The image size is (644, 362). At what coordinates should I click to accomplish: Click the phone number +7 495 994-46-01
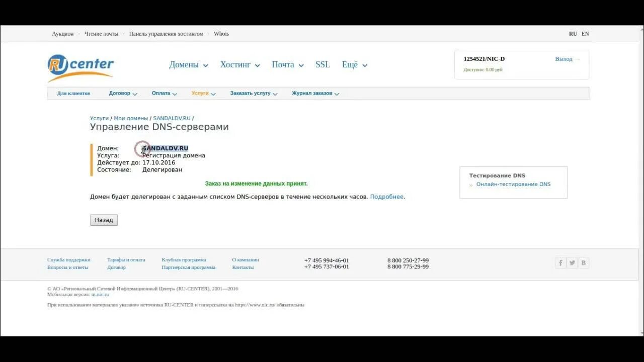(327, 260)
